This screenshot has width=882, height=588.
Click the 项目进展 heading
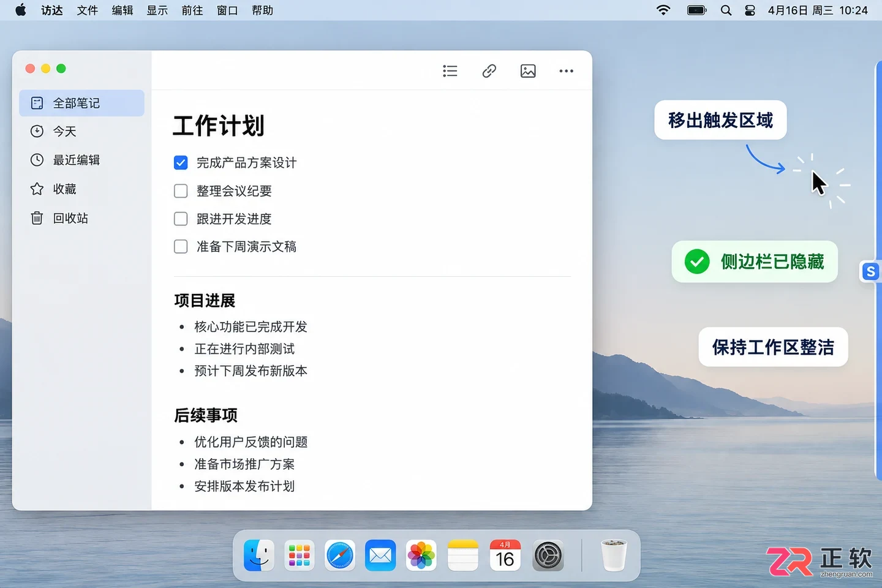(205, 301)
